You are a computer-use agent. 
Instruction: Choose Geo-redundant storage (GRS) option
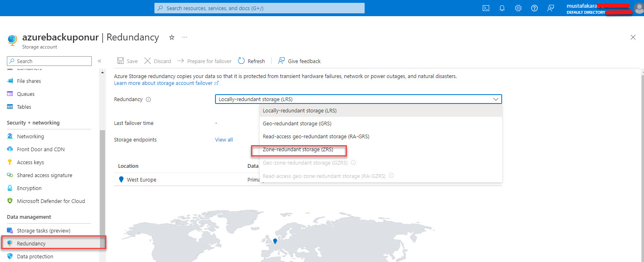pos(297,124)
